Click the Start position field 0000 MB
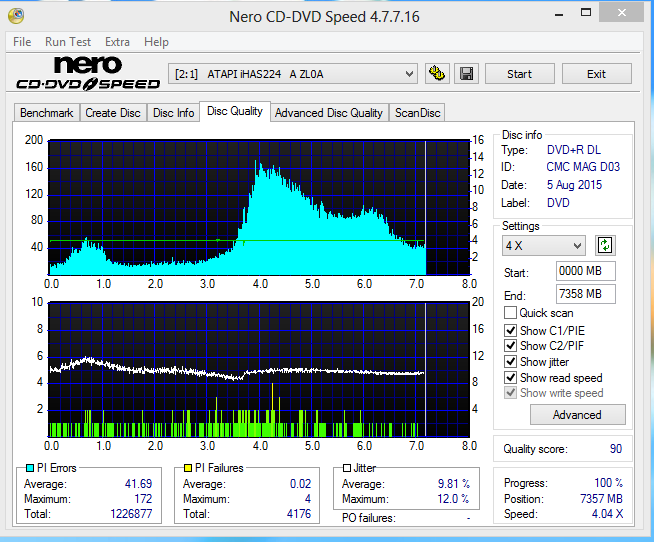654x542 pixels. [586, 271]
